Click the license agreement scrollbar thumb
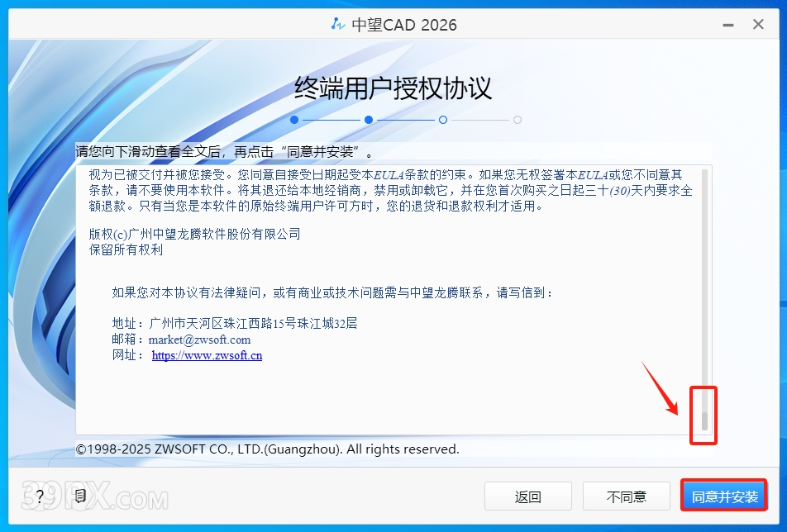The image size is (787, 532). coord(704,420)
